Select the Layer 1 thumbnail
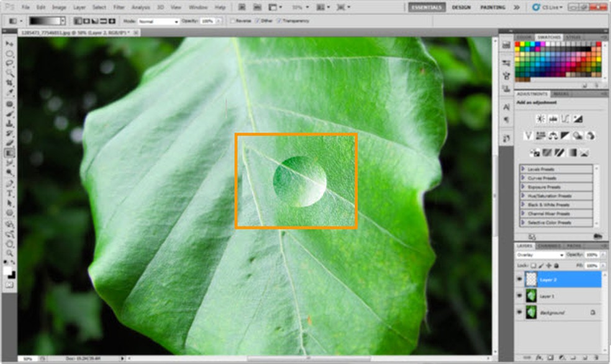This screenshot has height=364, width=611. [532, 296]
